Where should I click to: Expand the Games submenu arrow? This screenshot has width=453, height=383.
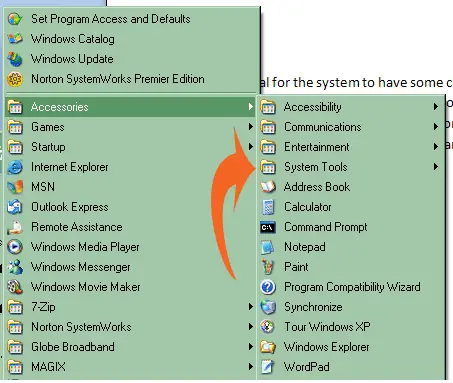click(x=251, y=127)
